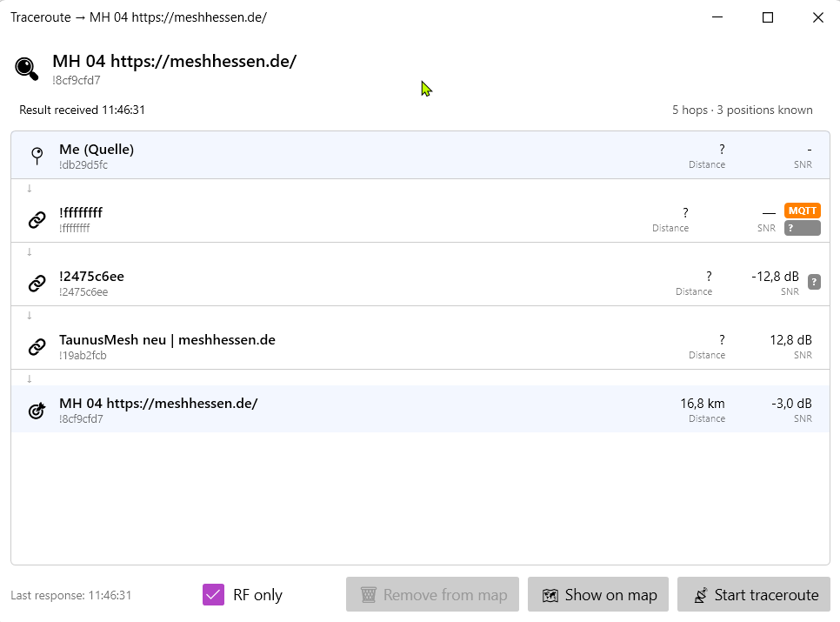Click the question badge next to -12,8 dB
840x622 pixels.
click(814, 282)
